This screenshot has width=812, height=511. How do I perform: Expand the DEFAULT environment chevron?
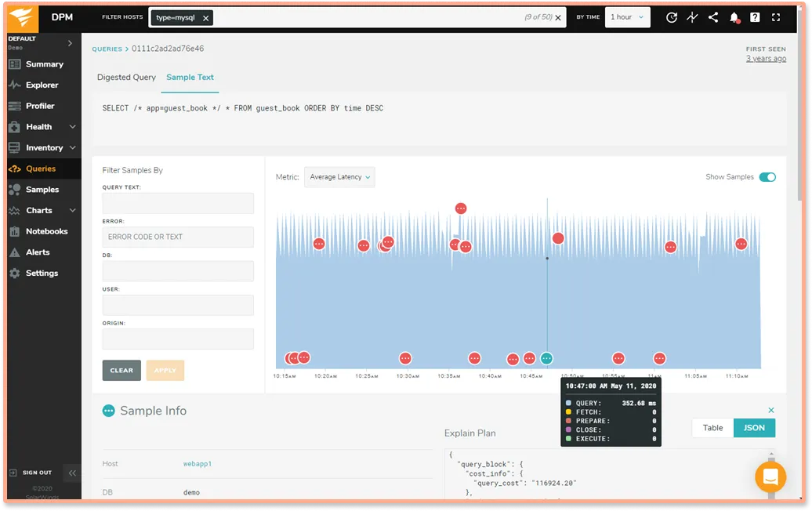(x=70, y=43)
